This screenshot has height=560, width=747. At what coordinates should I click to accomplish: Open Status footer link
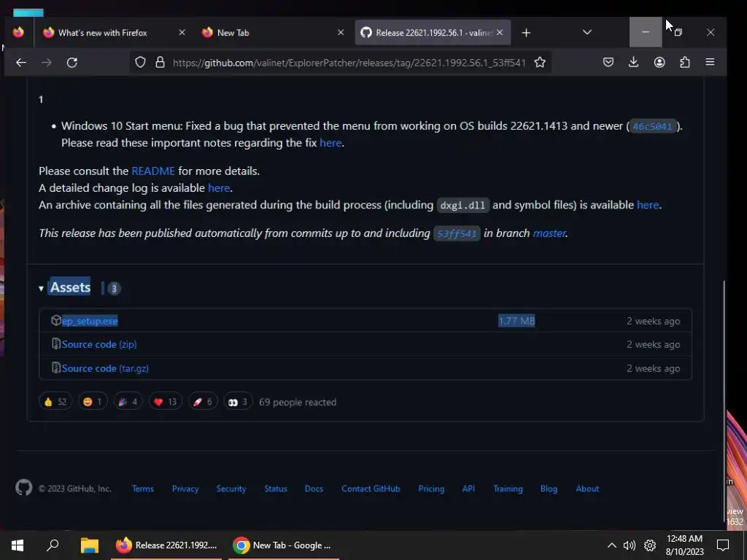tap(276, 489)
